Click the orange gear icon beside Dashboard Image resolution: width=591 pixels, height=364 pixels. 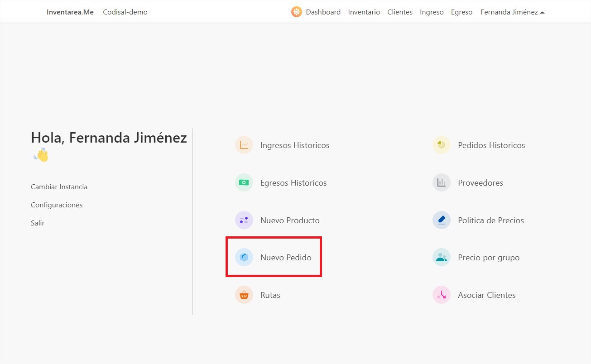296,12
